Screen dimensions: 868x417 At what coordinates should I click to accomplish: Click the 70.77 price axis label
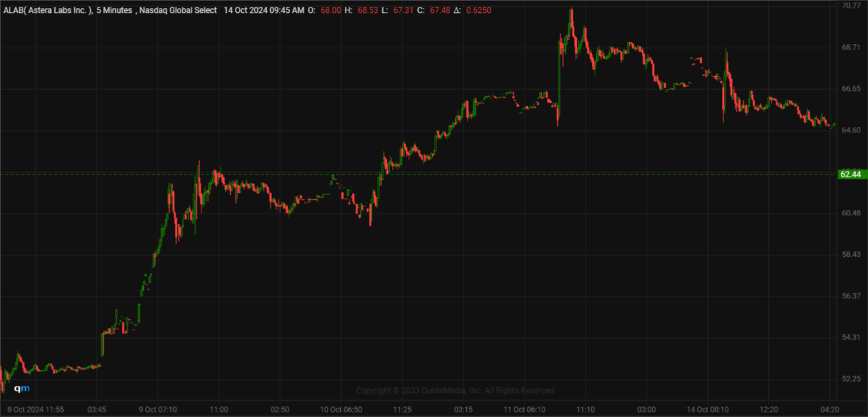point(851,5)
